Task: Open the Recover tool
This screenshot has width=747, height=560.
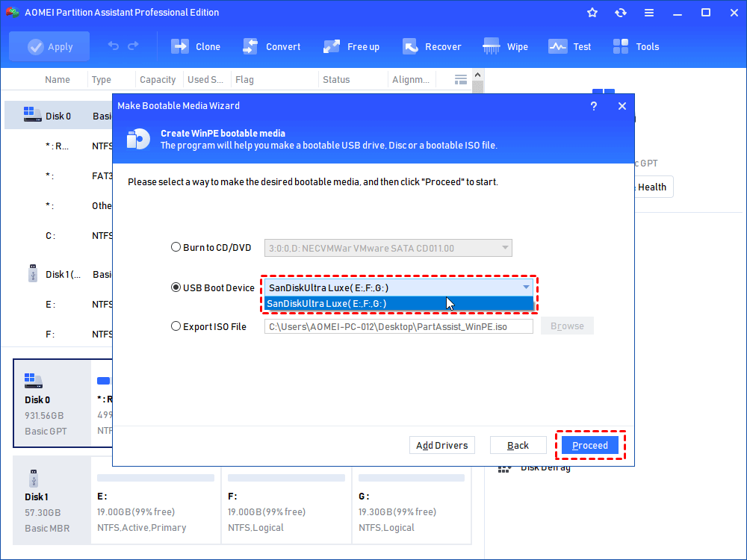Action: pos(432,46)
